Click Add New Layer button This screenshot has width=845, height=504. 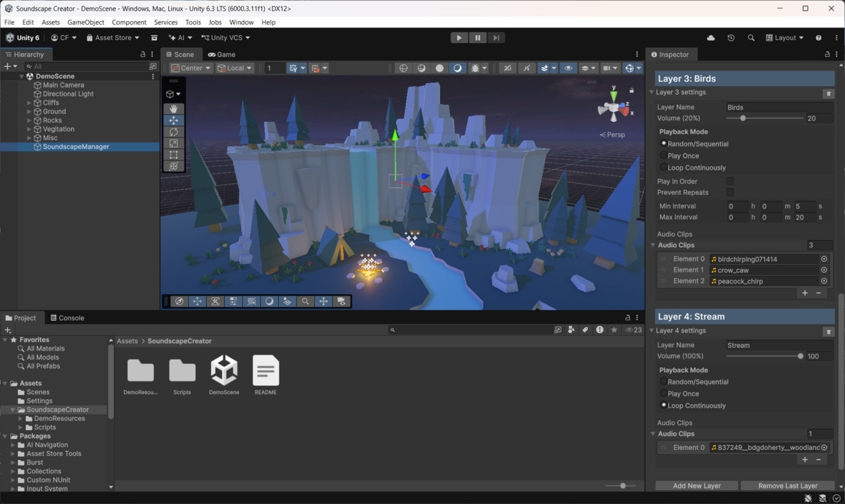click(696, 486)
